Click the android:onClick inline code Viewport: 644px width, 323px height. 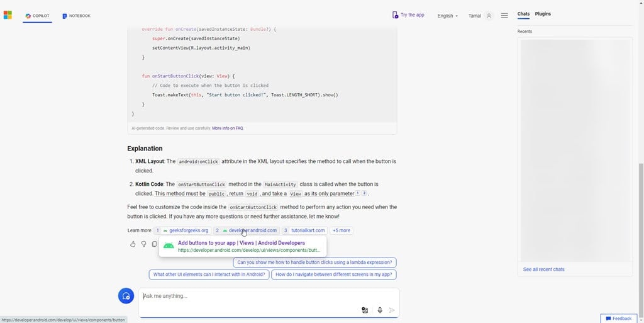click(198, 162)
